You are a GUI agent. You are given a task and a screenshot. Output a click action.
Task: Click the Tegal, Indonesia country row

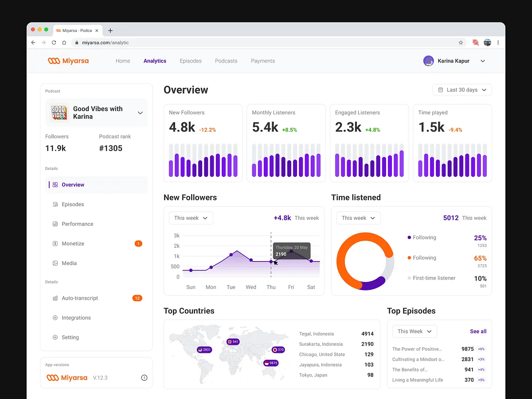pos(336,334)
